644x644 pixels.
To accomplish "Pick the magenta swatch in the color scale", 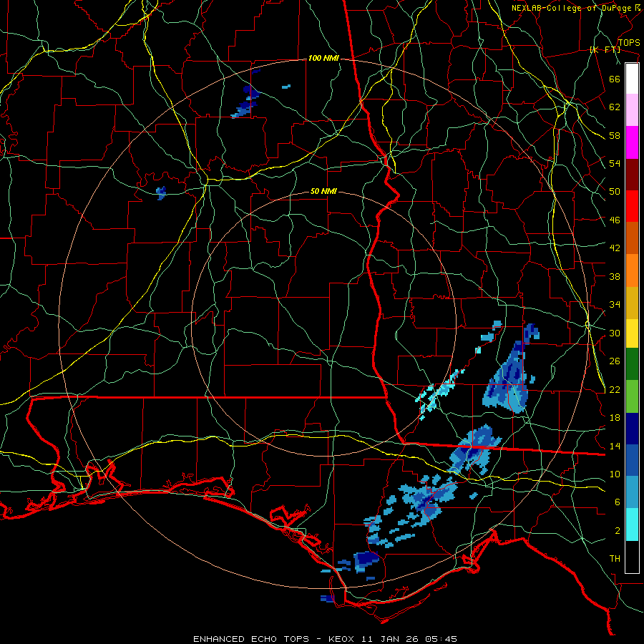I will pyautogui.click(x=632, y=142).
